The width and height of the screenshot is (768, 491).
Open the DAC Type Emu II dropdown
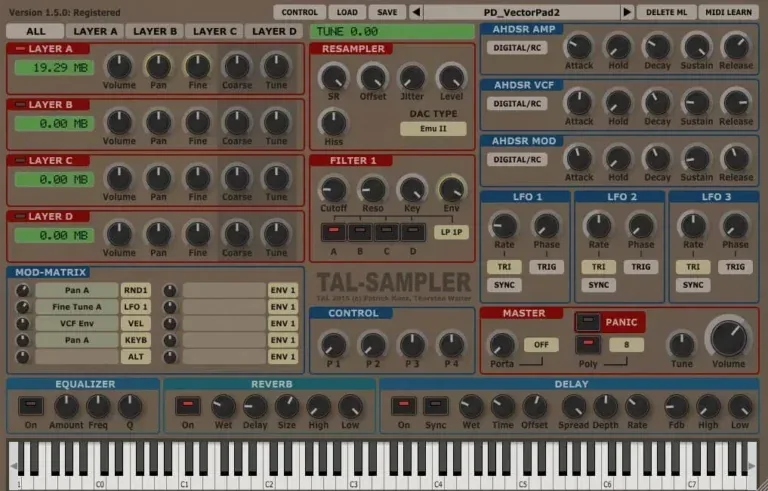433,129
